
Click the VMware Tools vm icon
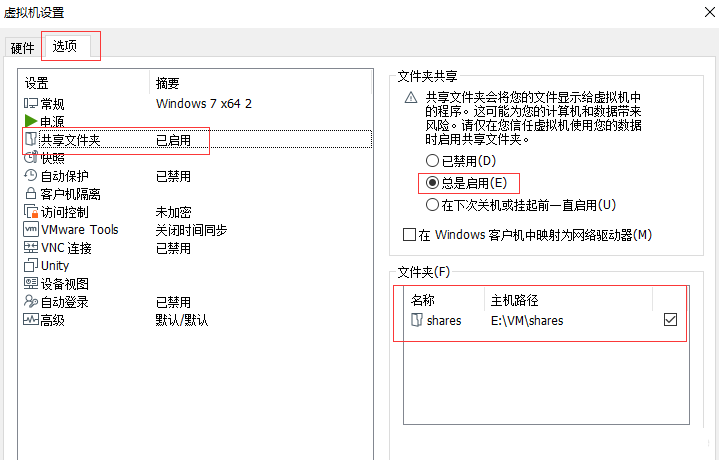coord(31,229)
